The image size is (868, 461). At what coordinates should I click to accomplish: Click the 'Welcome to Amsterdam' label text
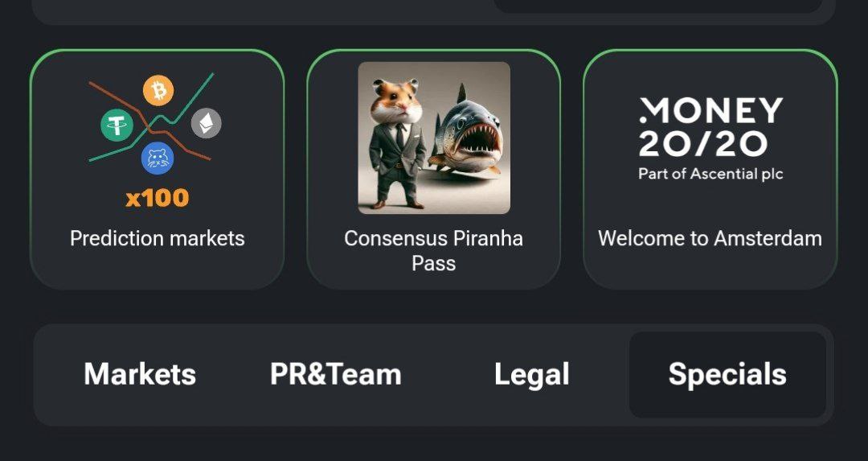pyautogui.click(x=710, y=239)
